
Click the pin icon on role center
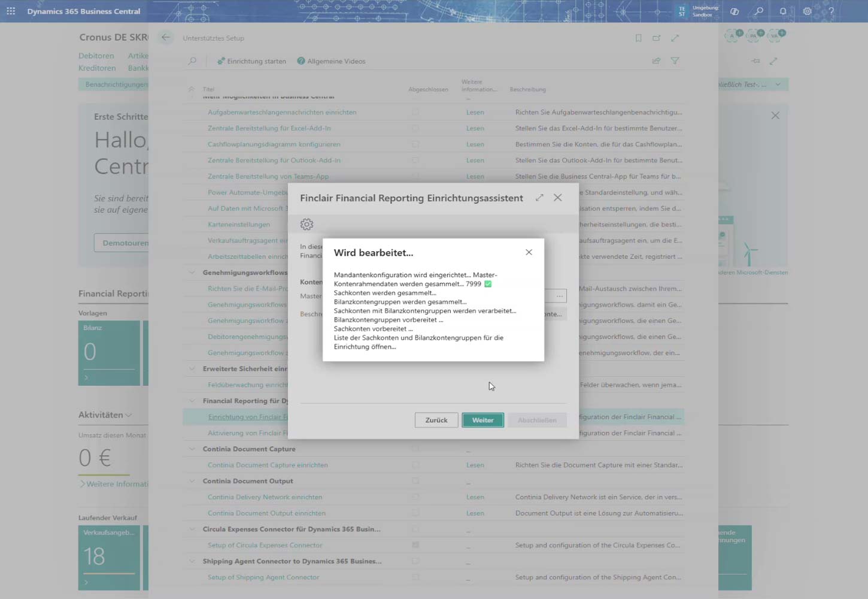tap(756, 61)
